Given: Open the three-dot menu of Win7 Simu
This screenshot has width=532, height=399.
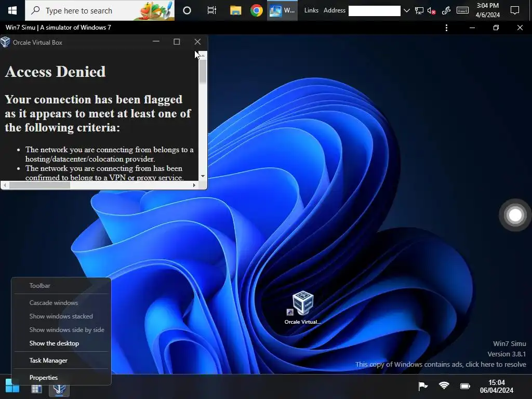Looking at the screenshot, I should [x=446, y=28].
